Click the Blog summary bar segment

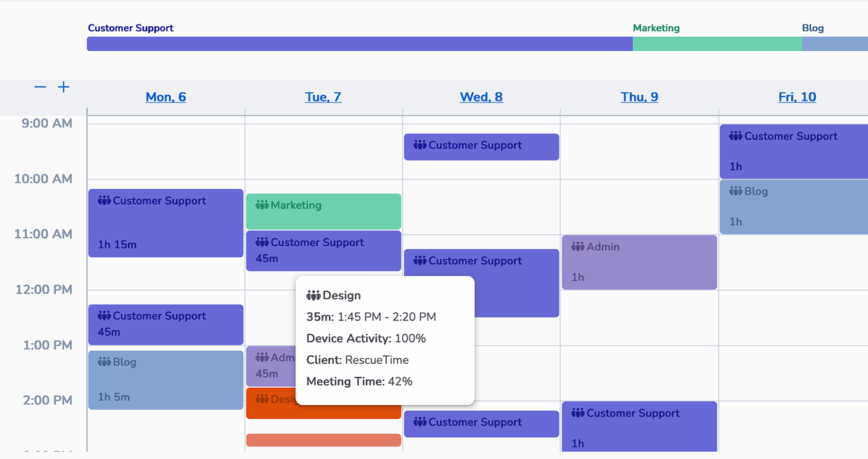point(835,44)
